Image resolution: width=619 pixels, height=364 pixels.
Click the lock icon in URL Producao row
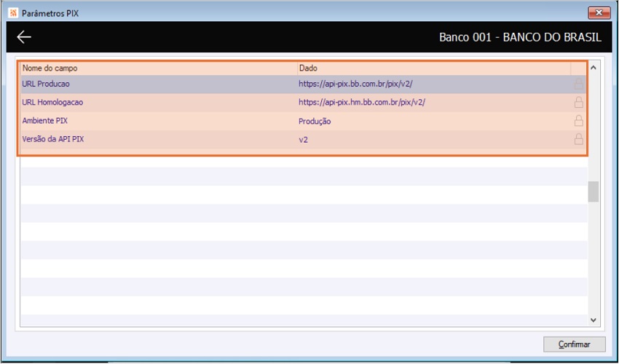pos(578,84)
